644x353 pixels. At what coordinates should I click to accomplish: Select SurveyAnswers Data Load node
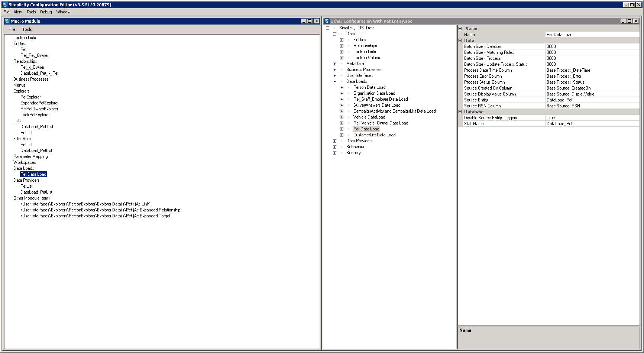pyautogui.click(x=377, y=105)
